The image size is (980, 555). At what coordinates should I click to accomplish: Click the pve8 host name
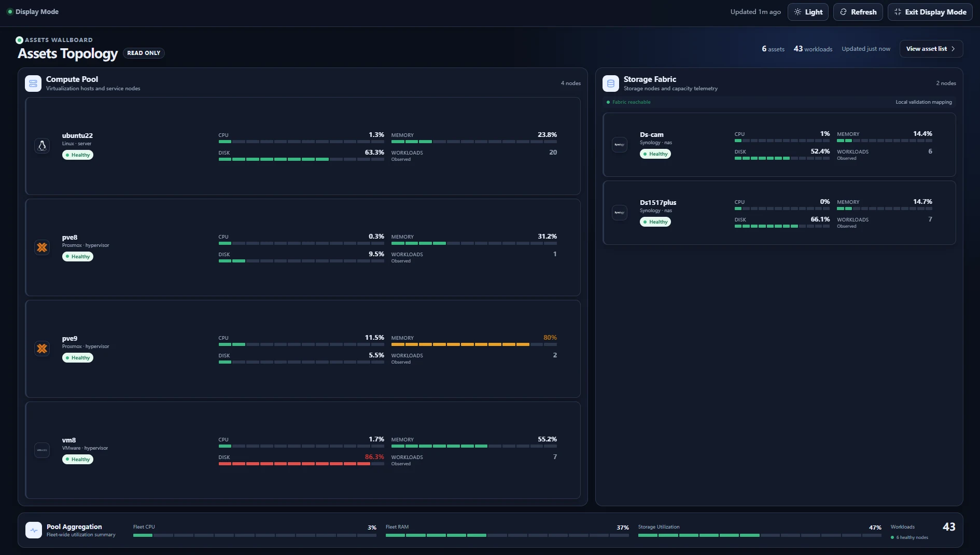69,238
